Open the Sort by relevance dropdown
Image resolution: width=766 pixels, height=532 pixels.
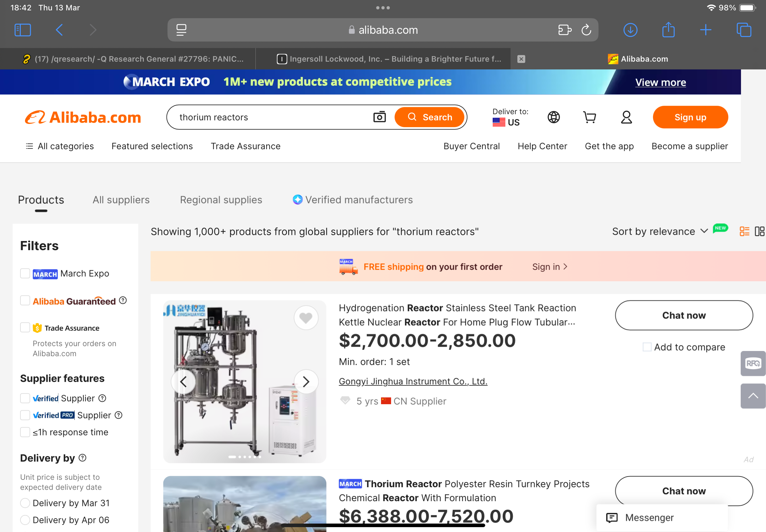(660, 231)
